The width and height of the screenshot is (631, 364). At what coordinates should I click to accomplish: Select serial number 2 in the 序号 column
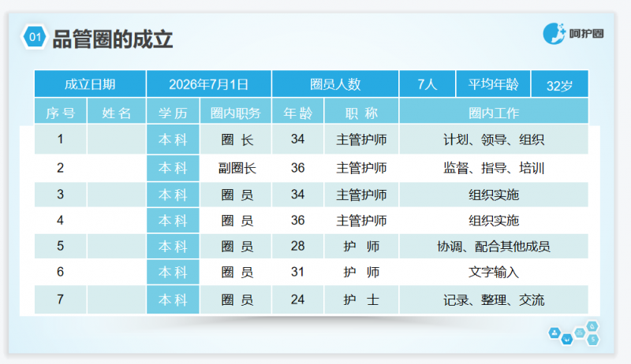(x=61, y=168)
